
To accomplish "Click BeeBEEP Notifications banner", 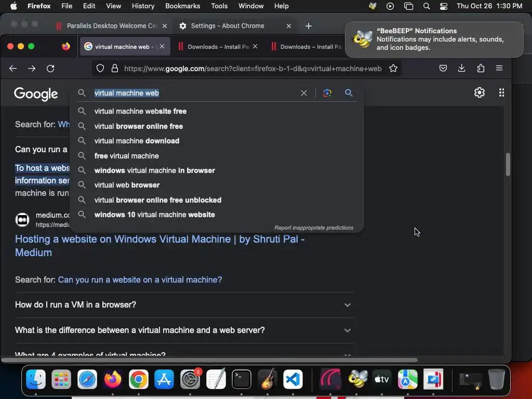I will 434,39.
